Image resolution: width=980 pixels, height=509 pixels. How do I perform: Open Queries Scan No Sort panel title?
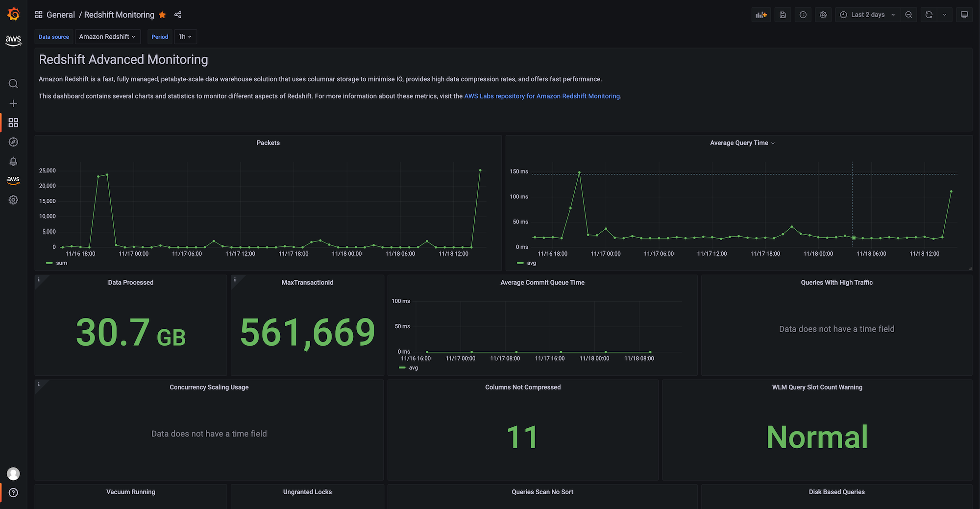coord(542,492)
